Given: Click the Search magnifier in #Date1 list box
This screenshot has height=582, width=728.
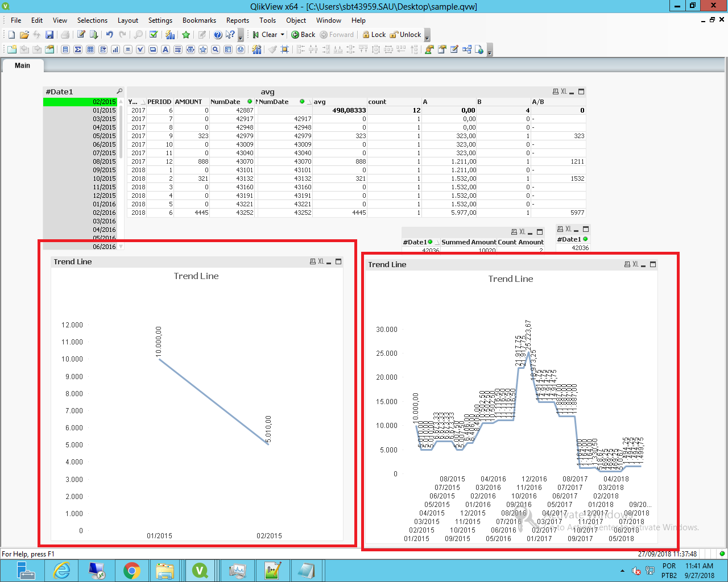Looking at the screenshot, I should coord(119,92).
